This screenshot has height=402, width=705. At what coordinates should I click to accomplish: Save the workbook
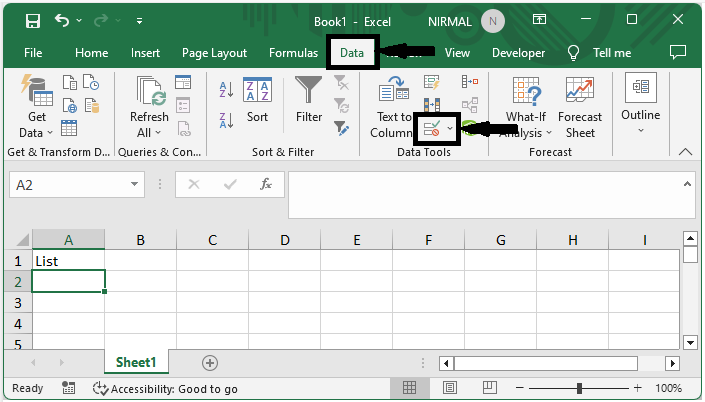[32, 20]
